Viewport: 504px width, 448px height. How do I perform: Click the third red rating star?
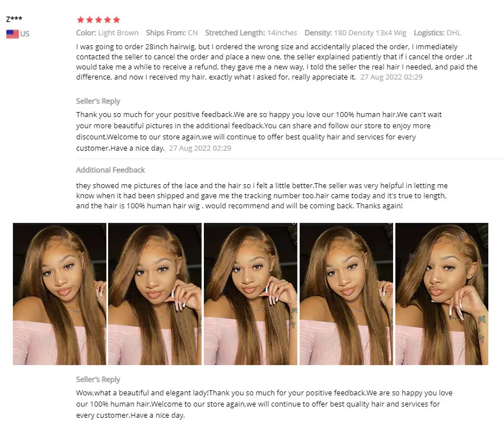click(99, 20)
